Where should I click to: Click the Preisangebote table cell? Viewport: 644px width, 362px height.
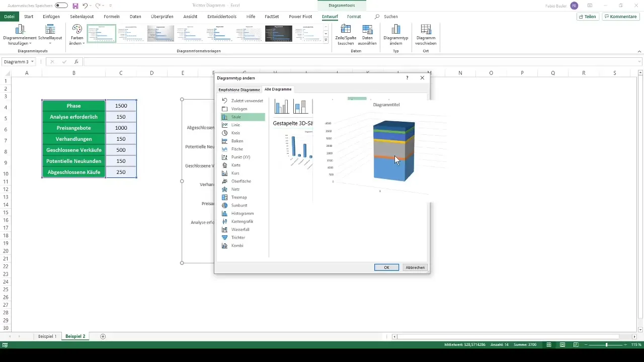tap(74, 128)
